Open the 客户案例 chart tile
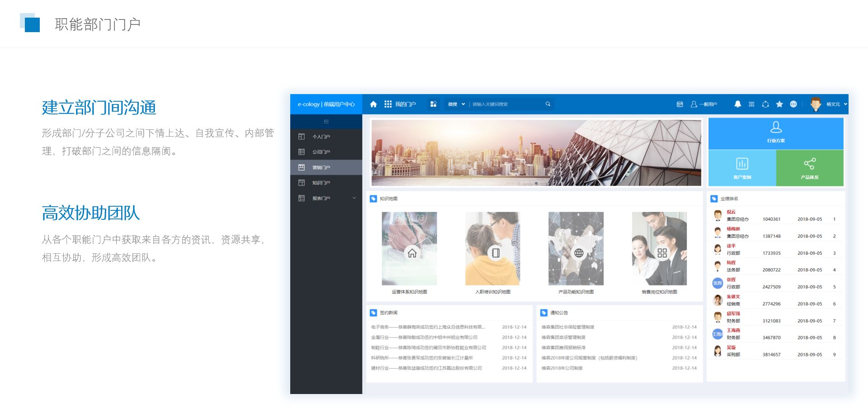The width and height of the screenshot is (868, 418). coord(742,168)
